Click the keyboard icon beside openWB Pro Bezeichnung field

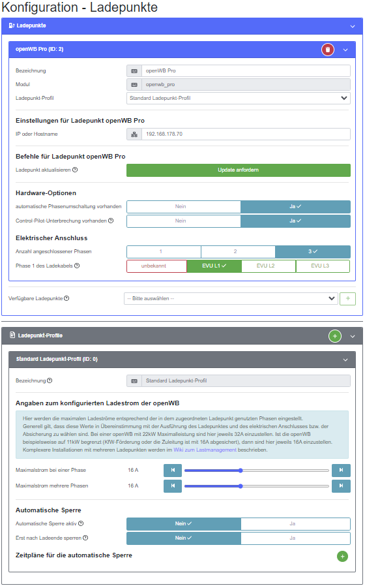point(134,71)
